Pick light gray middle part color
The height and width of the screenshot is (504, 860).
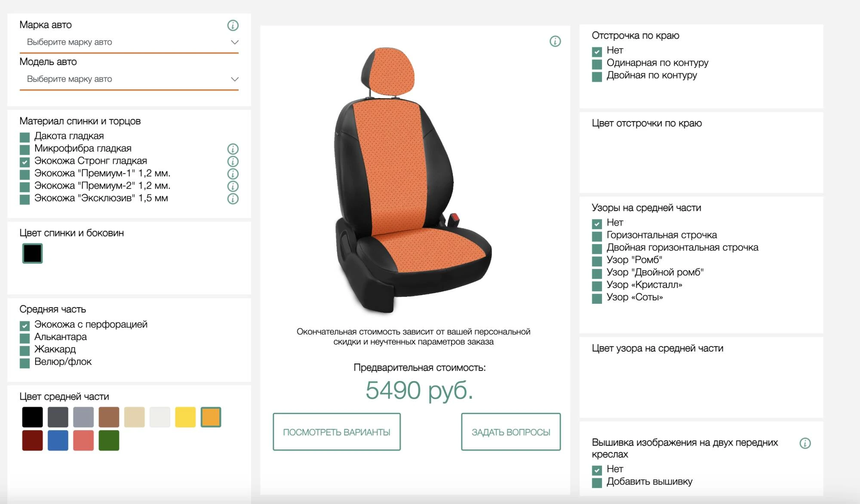click(83, 417)
